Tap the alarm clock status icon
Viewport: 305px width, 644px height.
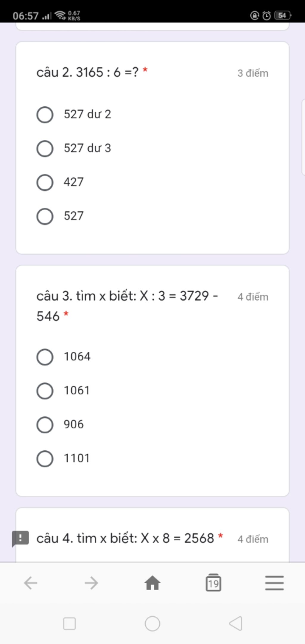(267, 15)
